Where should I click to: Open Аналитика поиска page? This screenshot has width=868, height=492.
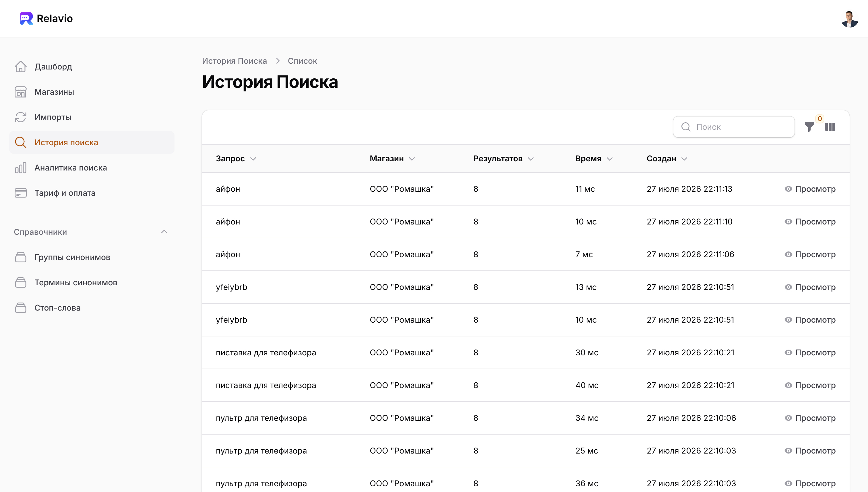tap(92, 168)
